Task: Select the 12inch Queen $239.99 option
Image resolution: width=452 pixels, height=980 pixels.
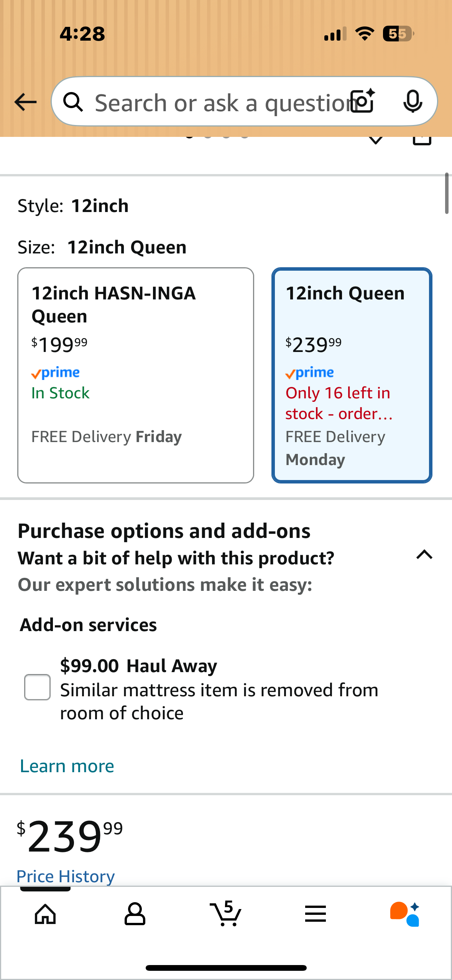Action: pyautogui.click(x=352, y=375)
